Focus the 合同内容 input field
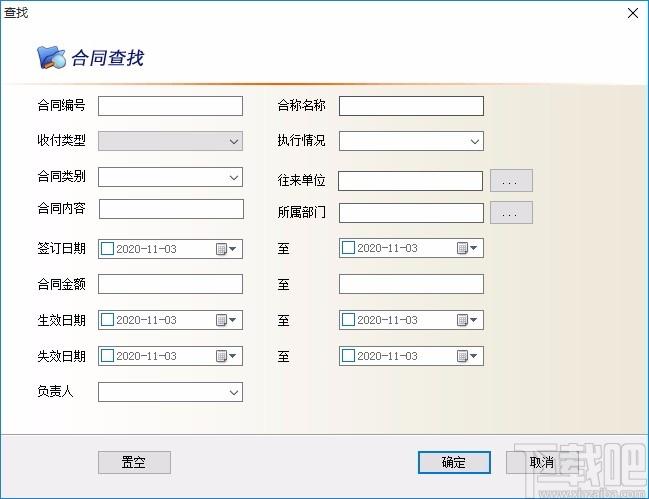Screen dimensions: 649x499 click(171, 209)
